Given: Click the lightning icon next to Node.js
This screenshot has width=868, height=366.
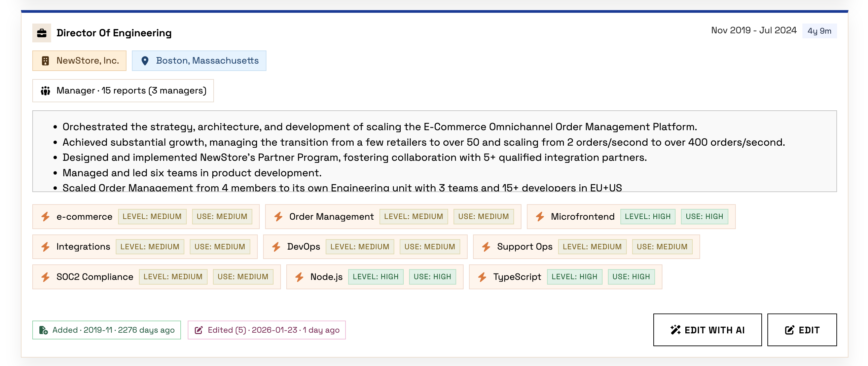Looking at the screenshot, I should (299, 277).
